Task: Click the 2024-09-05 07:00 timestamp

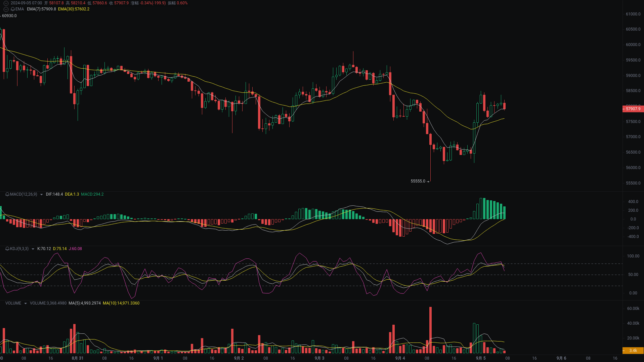Action: click(26, 3)
